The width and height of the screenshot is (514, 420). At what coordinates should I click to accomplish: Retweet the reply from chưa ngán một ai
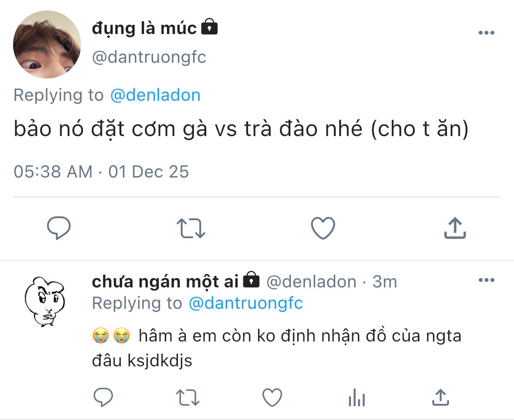point(187,397)
